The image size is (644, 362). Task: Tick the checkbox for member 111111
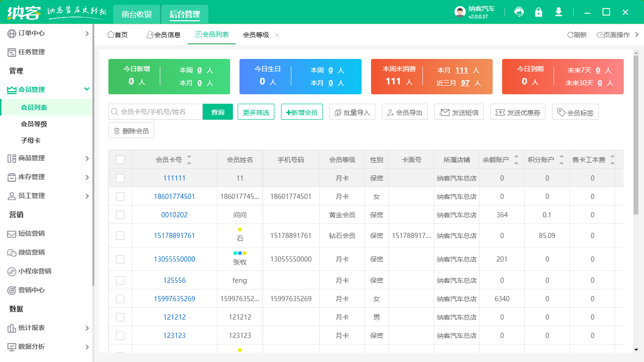click(x=120, y=178)
